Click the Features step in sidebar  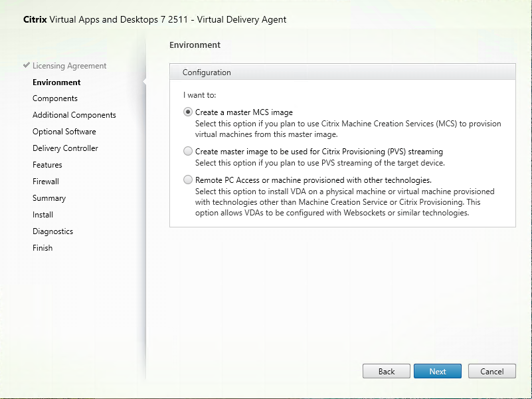(x=47, y=165)
